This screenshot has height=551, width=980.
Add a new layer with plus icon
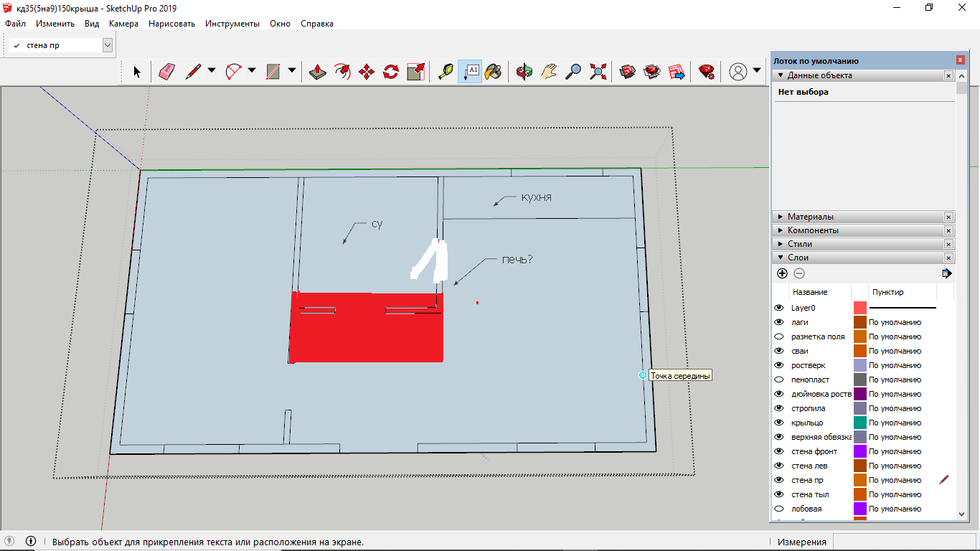pos(782,273)
